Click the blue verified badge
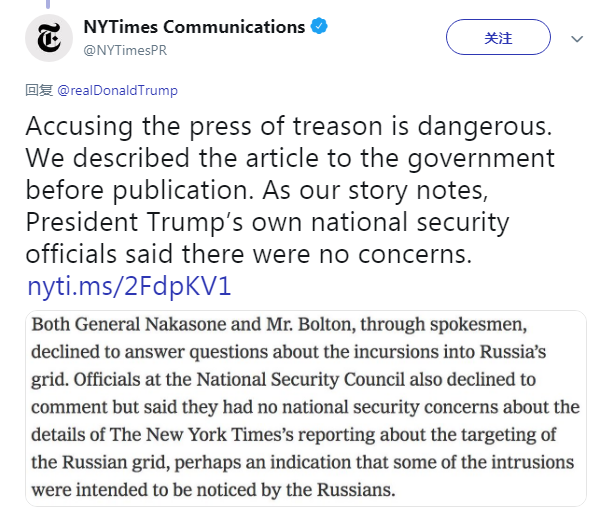Image resolution: width=614 pixels, height=511 pixels. click(x=319, y=27)
